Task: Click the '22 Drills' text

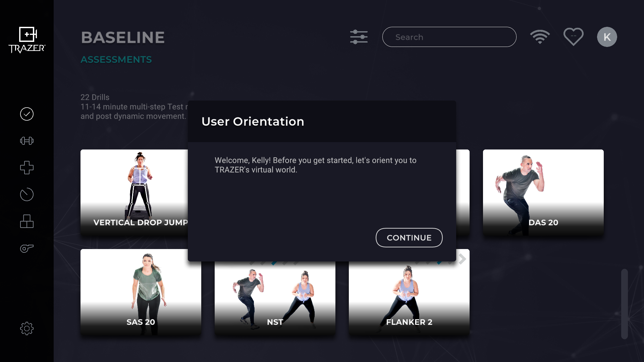Action: pos(95,97)
